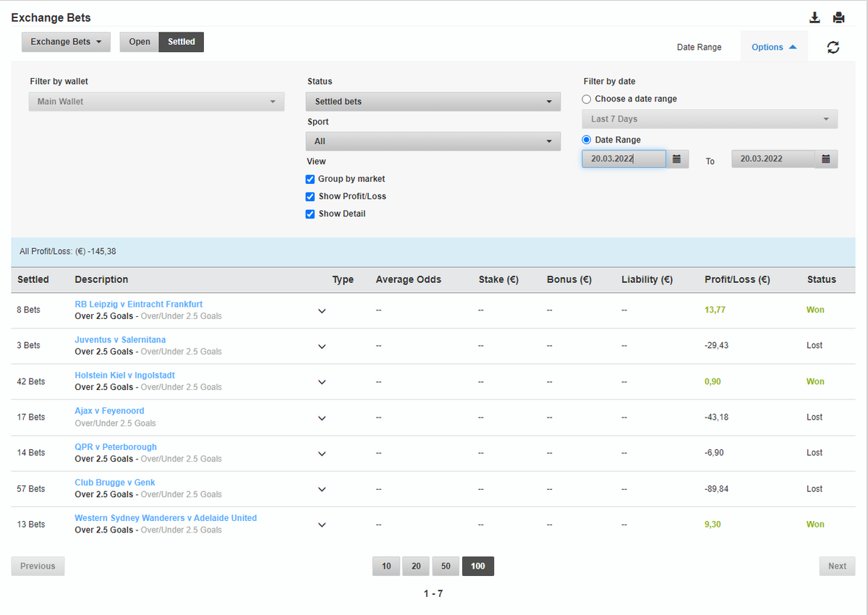
Task: Select the Date Range radio button
Action: point(587,140)
